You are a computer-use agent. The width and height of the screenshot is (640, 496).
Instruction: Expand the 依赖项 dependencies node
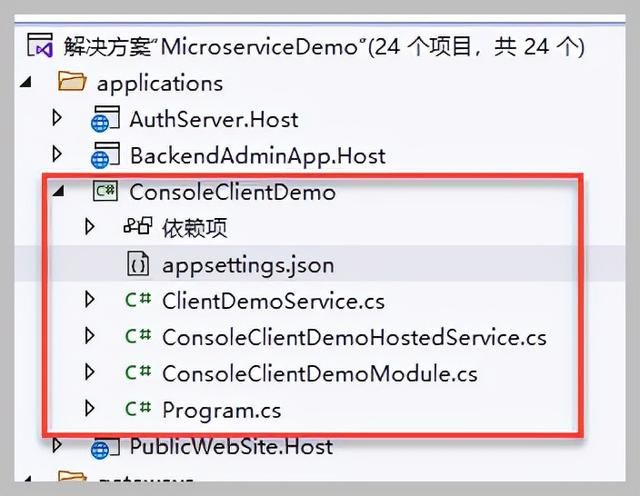click(90, 228)
